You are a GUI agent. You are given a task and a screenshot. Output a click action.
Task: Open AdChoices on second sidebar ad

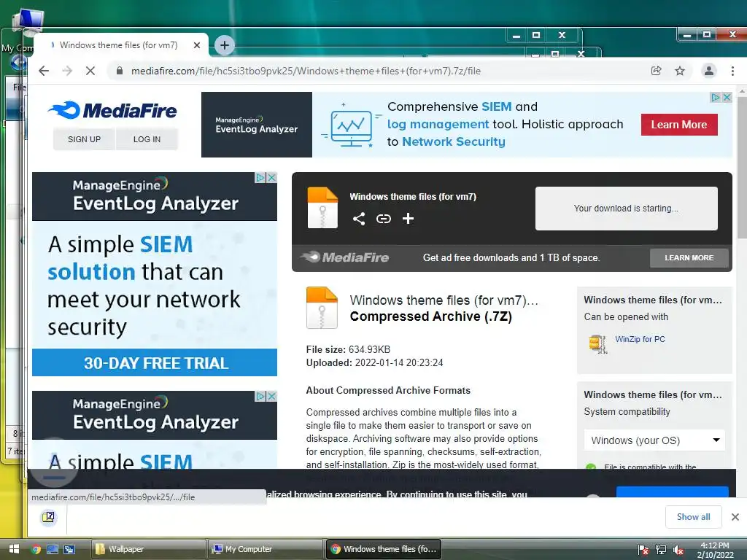pos(260,396)
